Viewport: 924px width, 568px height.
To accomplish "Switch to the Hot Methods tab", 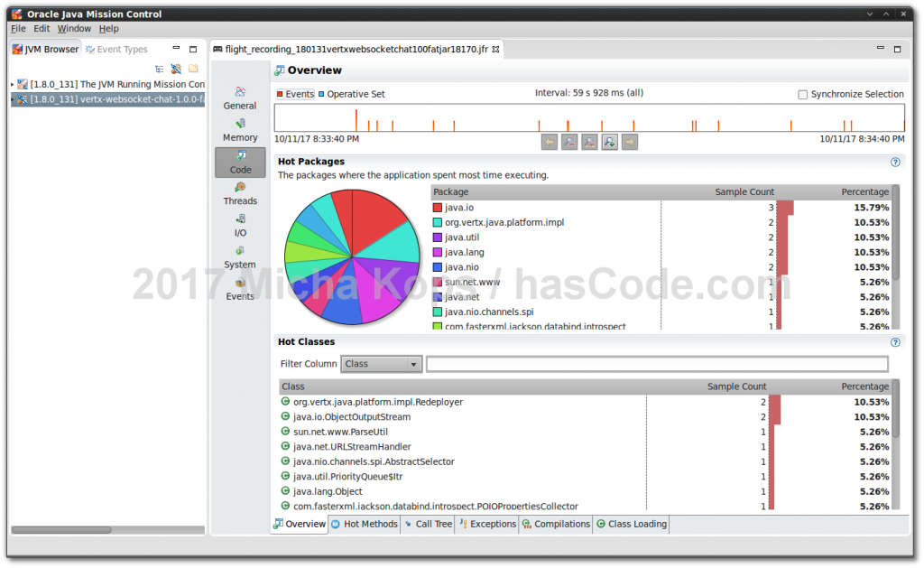I will click(364, 524).
